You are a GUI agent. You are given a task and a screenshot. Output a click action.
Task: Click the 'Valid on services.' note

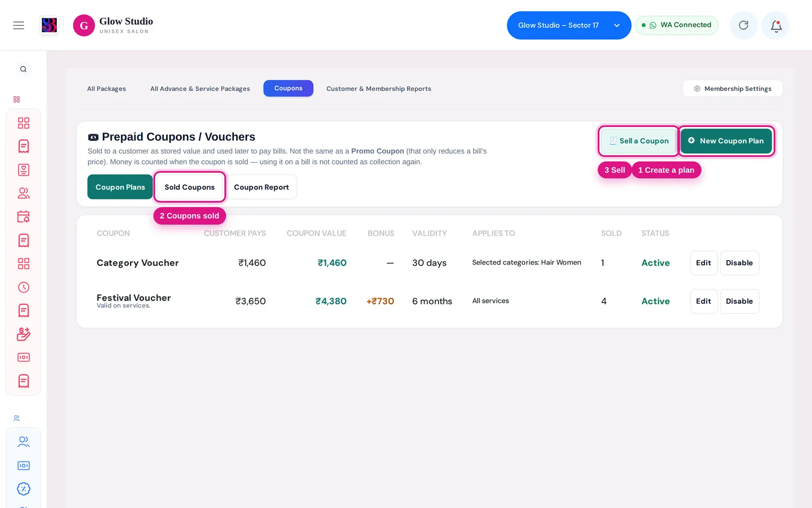(x=123, y=306)
